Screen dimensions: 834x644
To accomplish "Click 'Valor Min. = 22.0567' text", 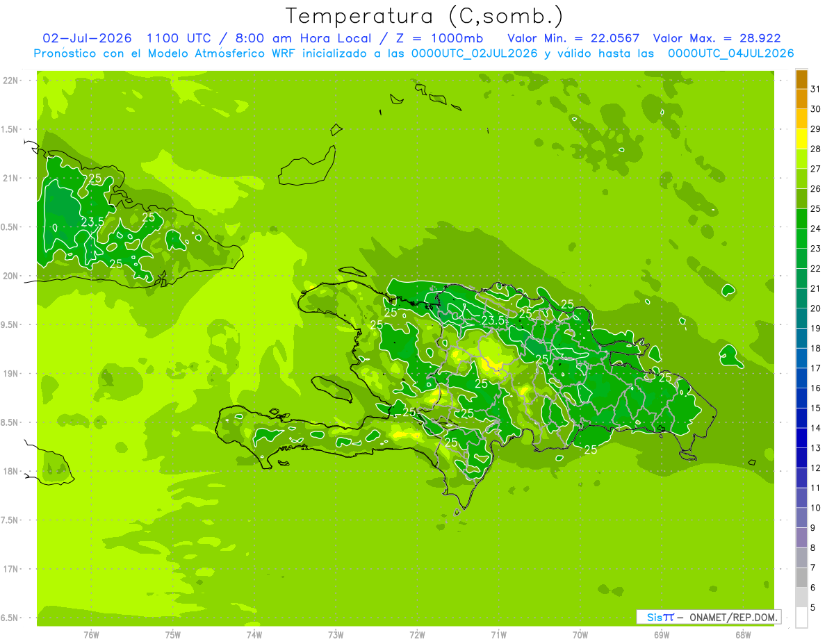I will (x=573, y=38).
